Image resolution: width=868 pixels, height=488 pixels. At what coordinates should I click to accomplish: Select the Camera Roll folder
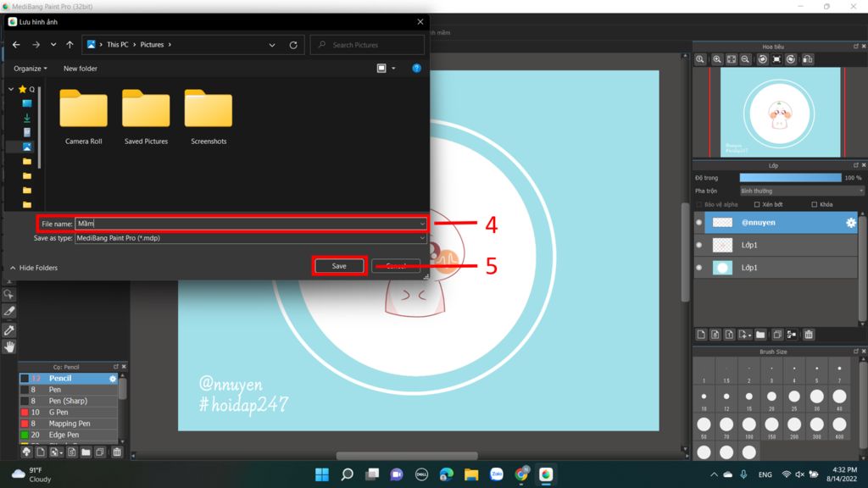coord(84,117)
